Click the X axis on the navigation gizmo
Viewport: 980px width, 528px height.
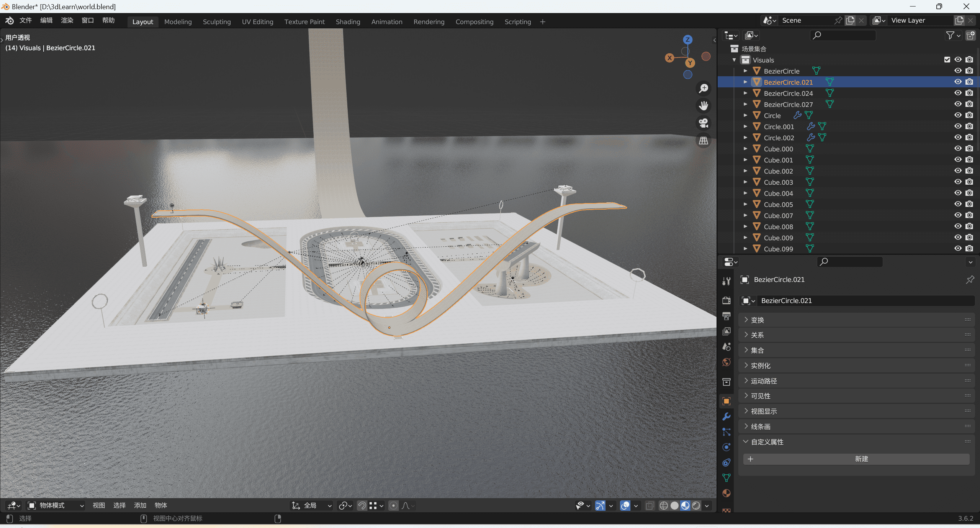tap(669, 58)
